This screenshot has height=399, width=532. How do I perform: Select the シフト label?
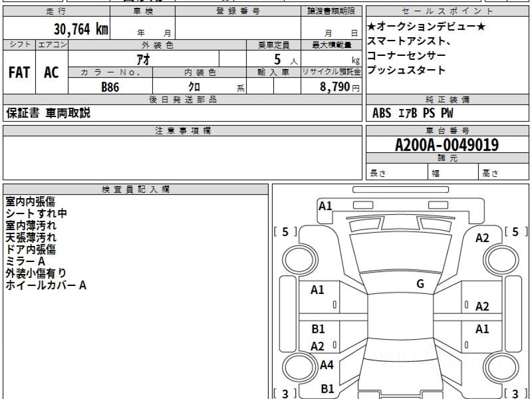[20, 45]
